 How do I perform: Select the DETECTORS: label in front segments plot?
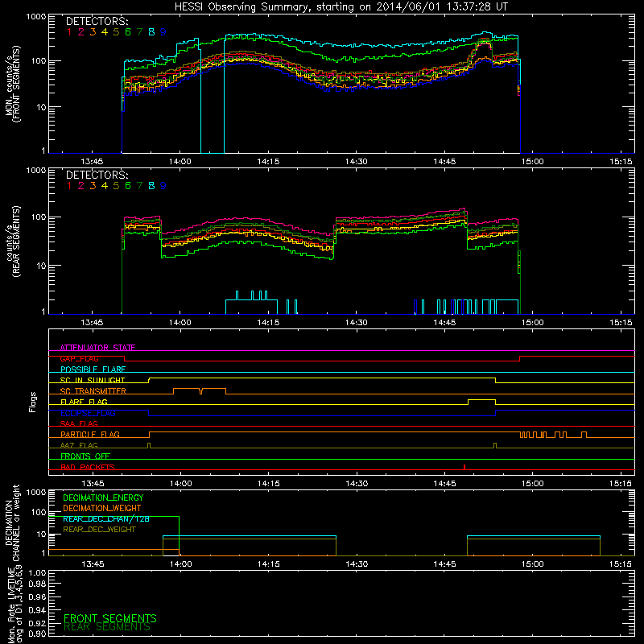coord(97,22)
